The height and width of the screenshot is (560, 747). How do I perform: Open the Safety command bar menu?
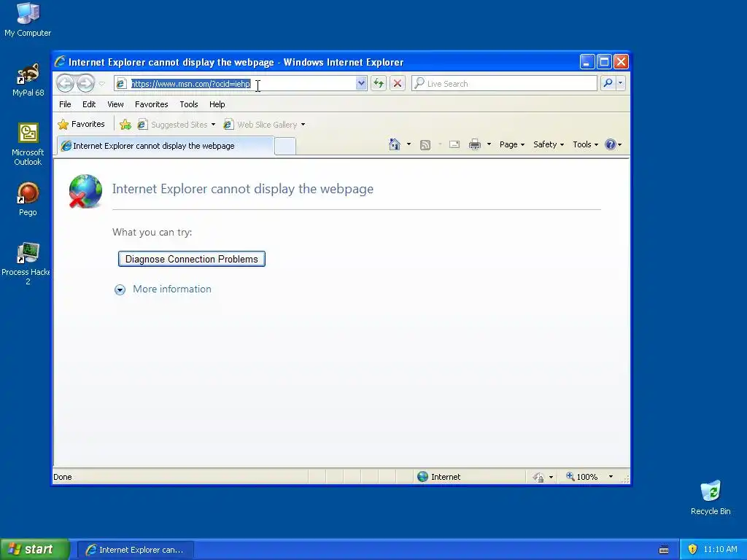coord(549,144)
